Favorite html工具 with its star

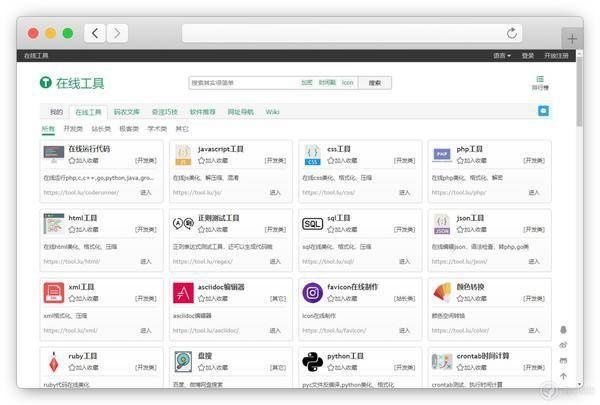pyautogui.click(x=72, y=230)
